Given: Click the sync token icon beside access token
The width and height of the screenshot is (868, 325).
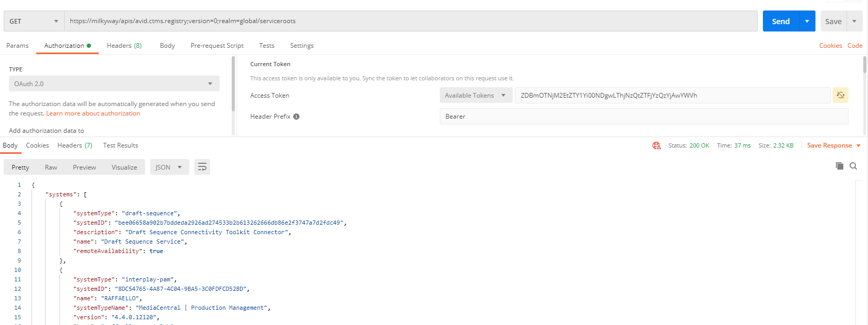Looking at the screenshot, I should pos(840,95).
